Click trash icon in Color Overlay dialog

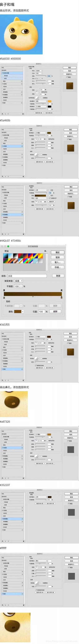pyautogui.click(x=24, y=541)
